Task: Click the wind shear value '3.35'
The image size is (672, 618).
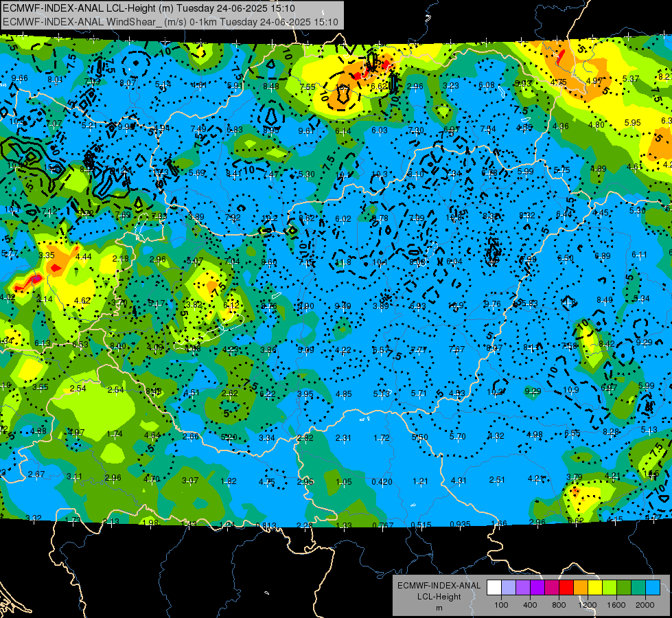Action: point(46,255)
